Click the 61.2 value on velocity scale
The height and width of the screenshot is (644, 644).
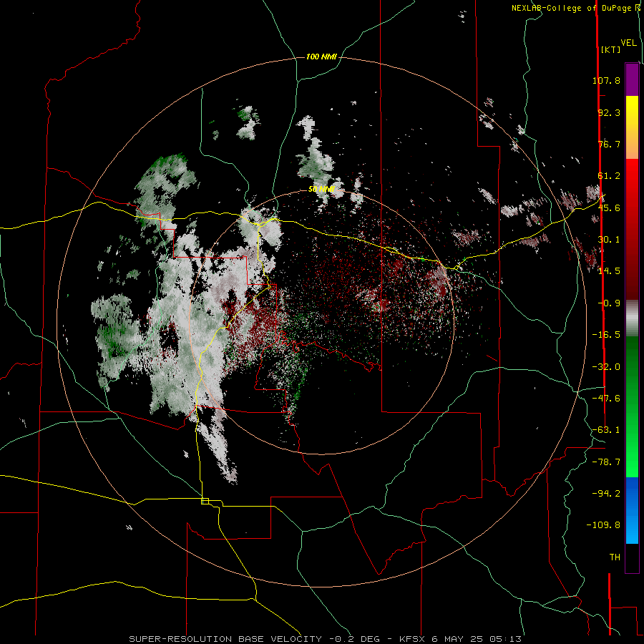pos(609,176)
